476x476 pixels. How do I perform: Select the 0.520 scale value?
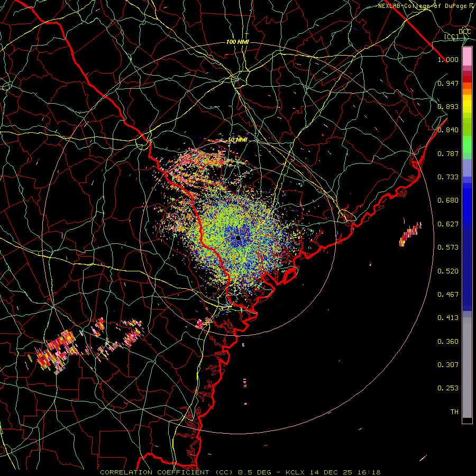pyautogui.click(x=448, y=271)
